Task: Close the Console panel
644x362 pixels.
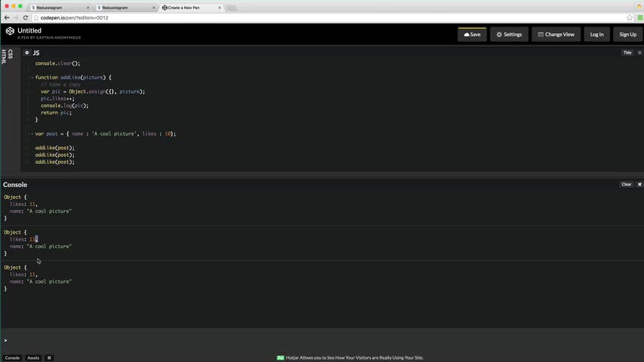Action: 639,185
